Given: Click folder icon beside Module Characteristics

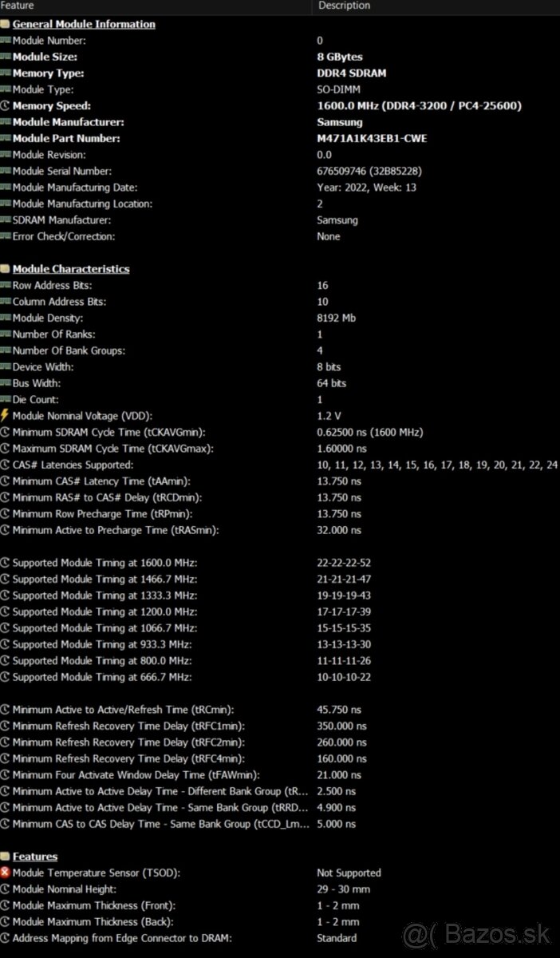Looking at the screenshot, I should coord(6,269).
